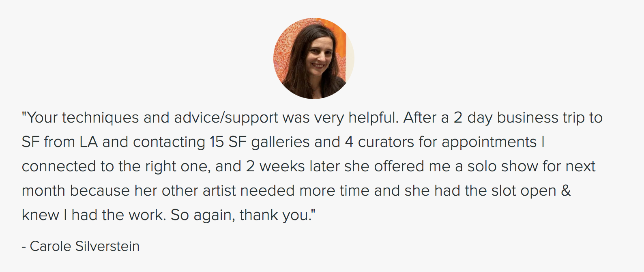Click the word "appointments" in the quote
The height and width of the screenshot is (272, 644).
(489, 142)
